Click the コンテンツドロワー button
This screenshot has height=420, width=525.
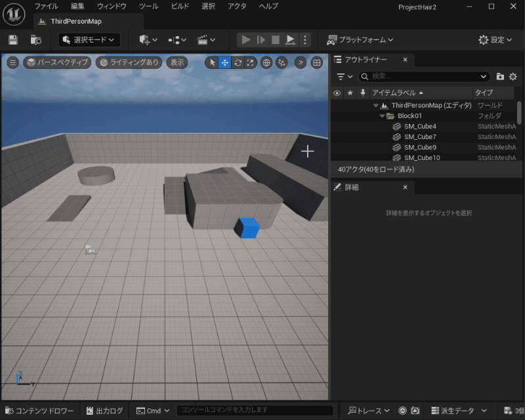(x=39, y=411)
